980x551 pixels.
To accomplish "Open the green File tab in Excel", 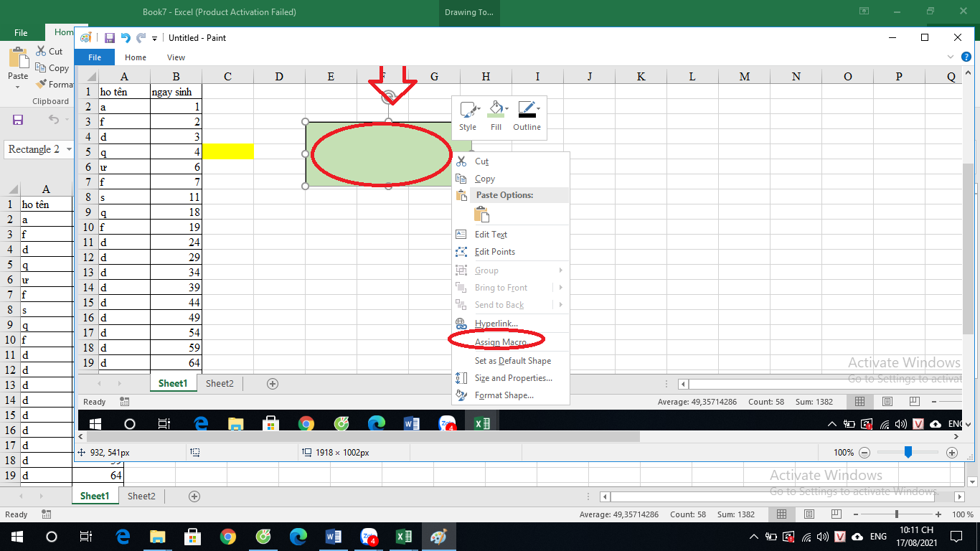I will 21,33.
